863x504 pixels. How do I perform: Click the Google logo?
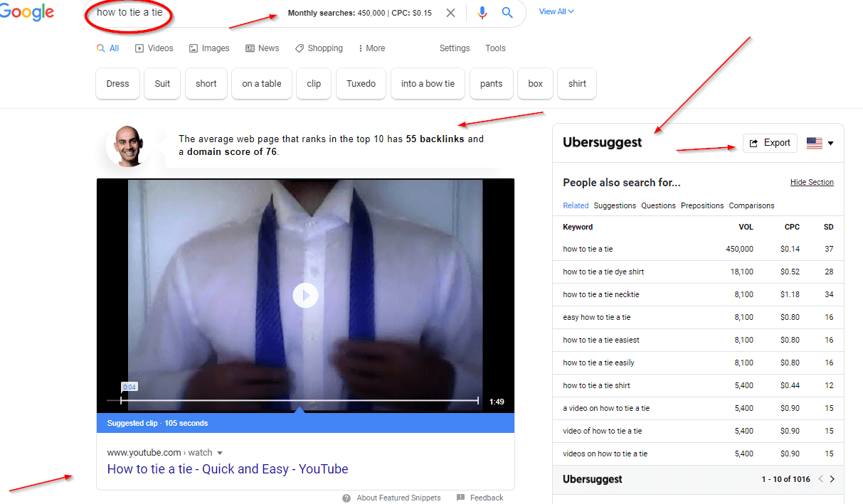click(x=26, y=14)
